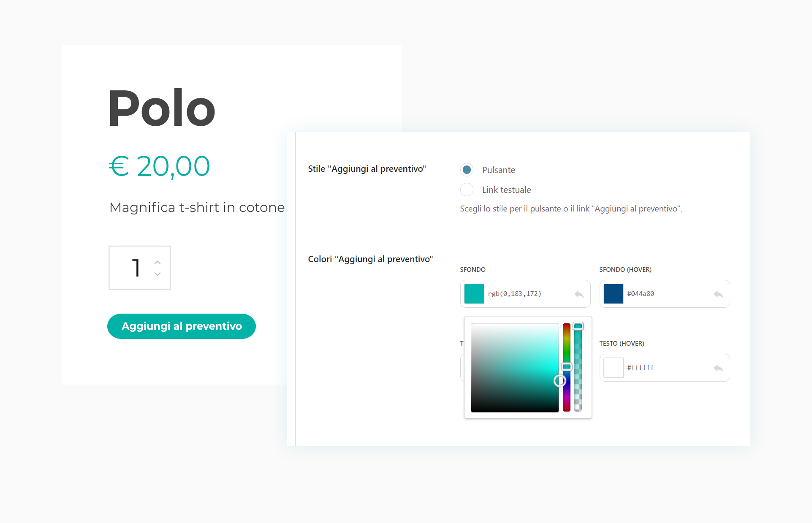
Task: Click the rgb(0,183,172) color text field
Action: pyautogui.click(x=528, y=294)
